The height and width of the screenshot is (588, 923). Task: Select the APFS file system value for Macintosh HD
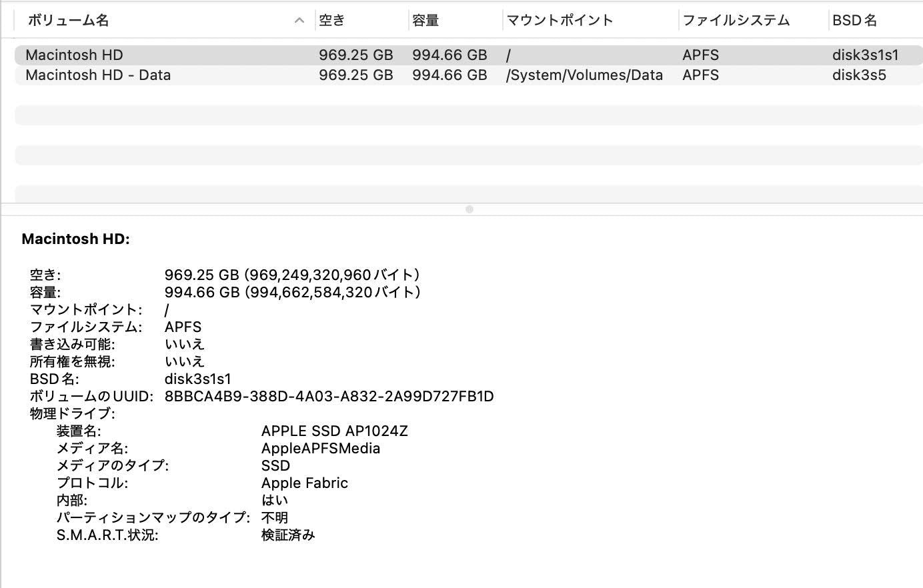click(x=700, y=55)
